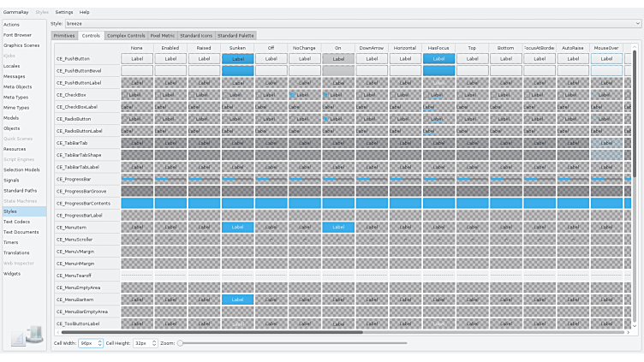644x362 pixels.
Task: Switch to the Standard Icons tab
Action: [196, 36]
